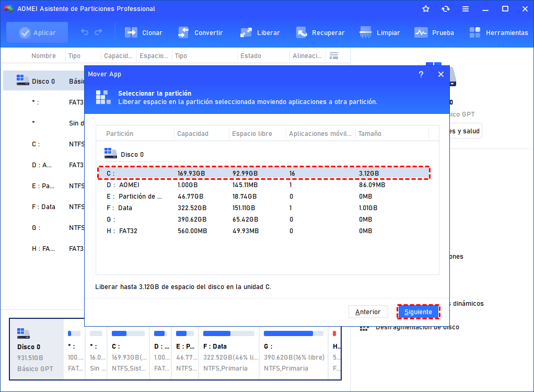Screen dimensions: 534x392
Task: Sort by Capacidad column header
Action: pyautogui.click(x=193, y=133)
